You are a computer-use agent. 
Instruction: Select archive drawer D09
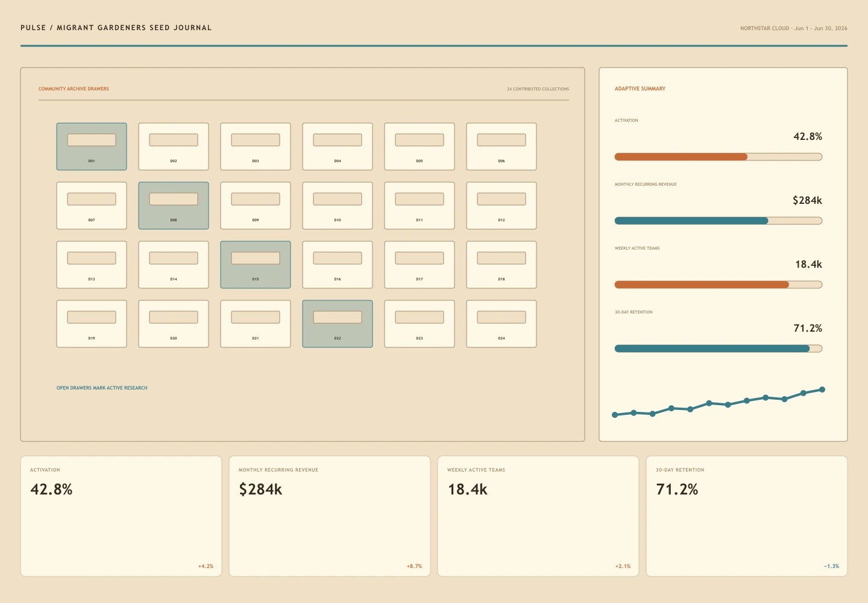point(256,206)
